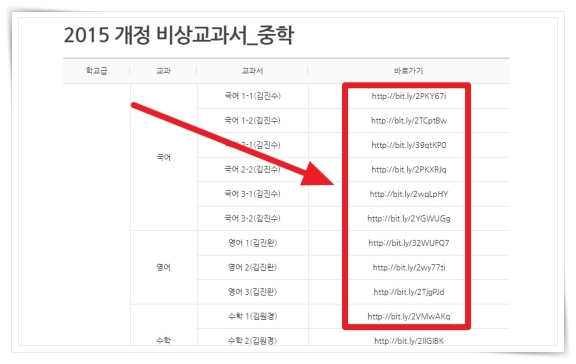The image size is (576, 364).
Task: Open the link http://bit.ly/2PKY67i
Action: point(408,96)
